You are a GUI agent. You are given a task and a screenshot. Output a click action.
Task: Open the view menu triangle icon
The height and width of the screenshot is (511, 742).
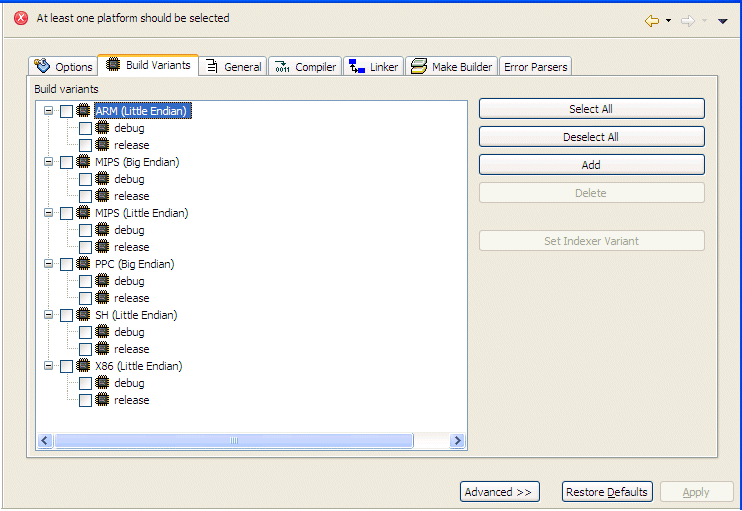coord(723,21)
